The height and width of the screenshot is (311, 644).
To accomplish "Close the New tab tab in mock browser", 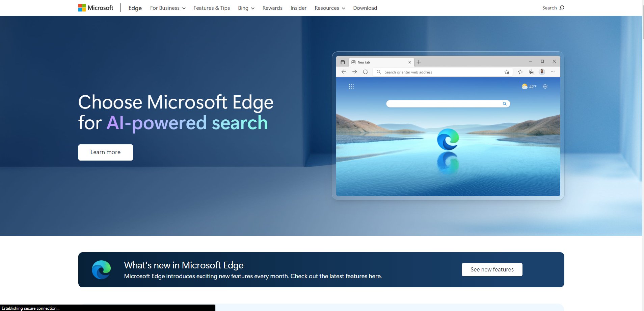I will [x=409, y=62].
